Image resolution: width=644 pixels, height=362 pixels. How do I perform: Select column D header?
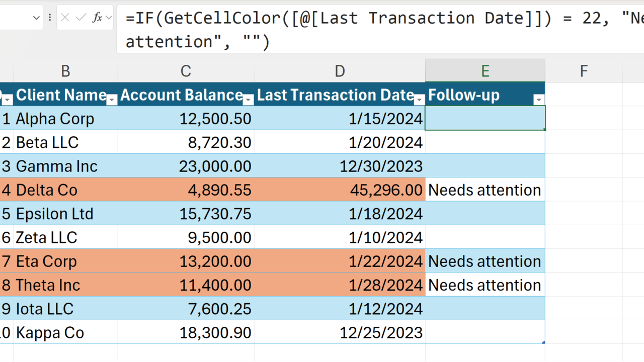pos(340,71)
